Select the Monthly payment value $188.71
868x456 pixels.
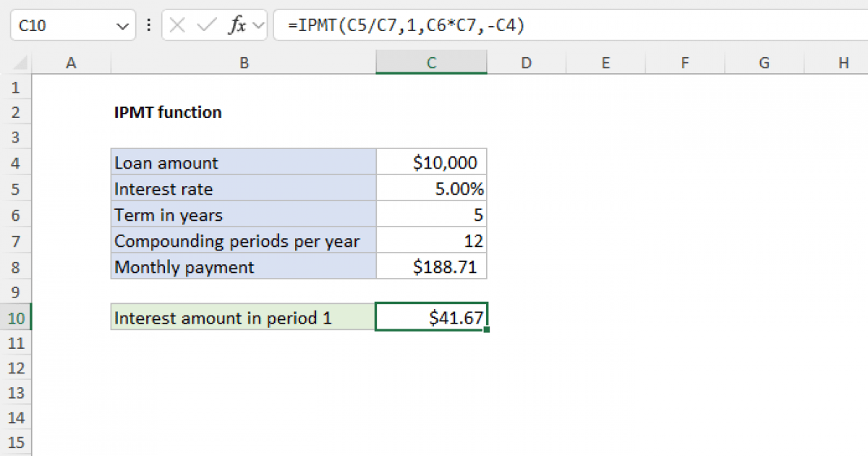(x=431, y=266)
